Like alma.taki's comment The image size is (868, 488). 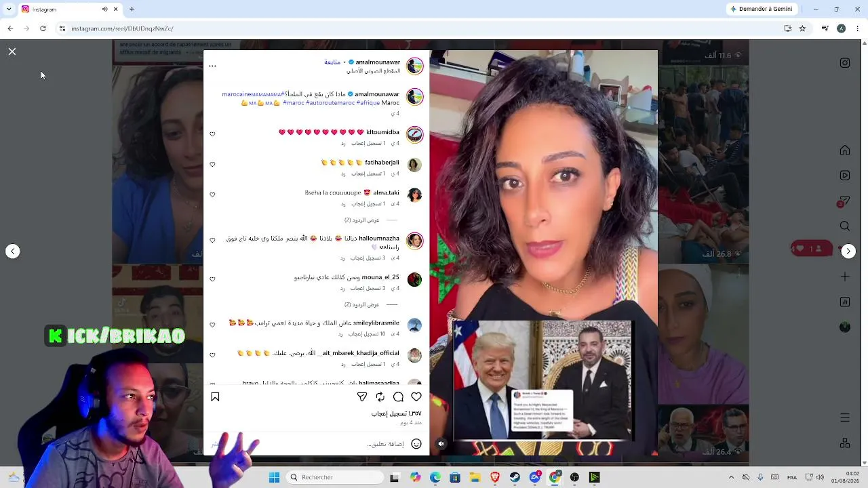pos(212,195)
